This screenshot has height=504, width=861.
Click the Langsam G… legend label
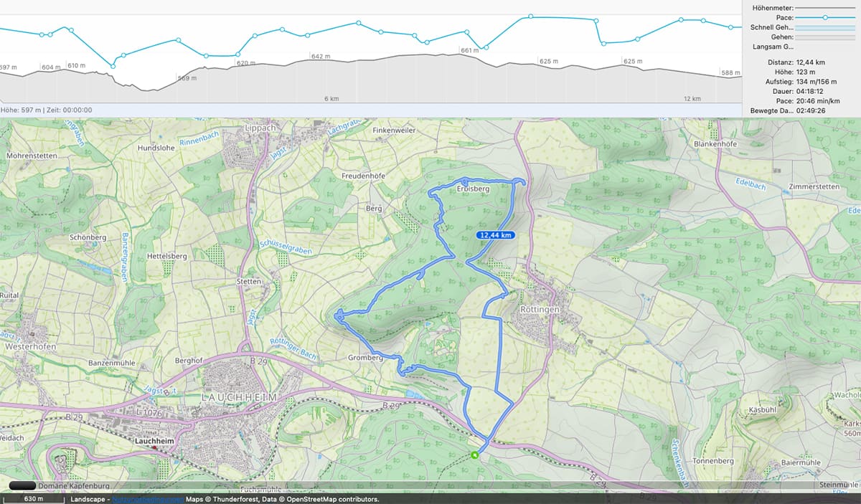coord(773,47)
